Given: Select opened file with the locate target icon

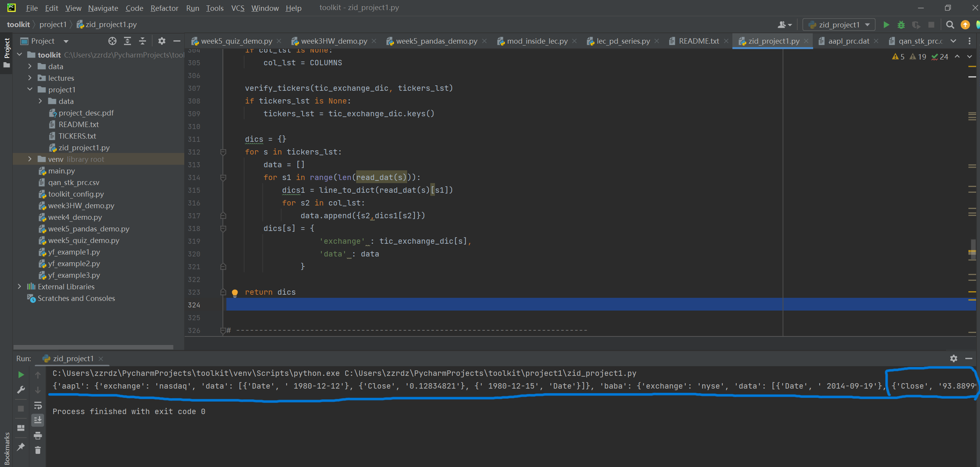Looking at the screenshot, I should pyautogui.click(x=112, y=41).
